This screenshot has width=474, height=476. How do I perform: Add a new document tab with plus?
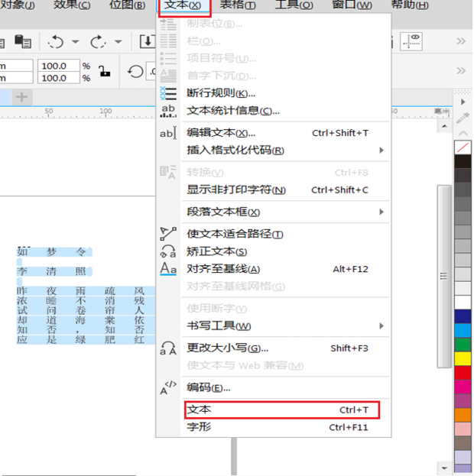tap(21, 98)
